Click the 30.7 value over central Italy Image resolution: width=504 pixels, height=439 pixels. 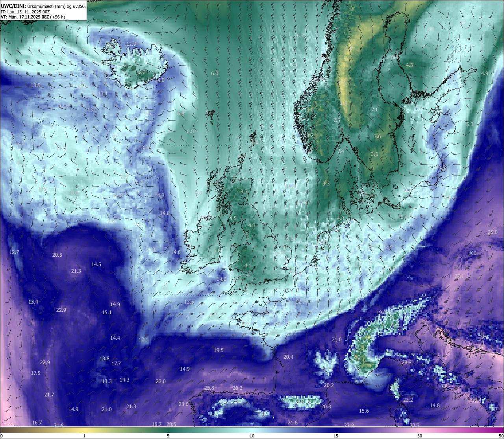(445, 387)
